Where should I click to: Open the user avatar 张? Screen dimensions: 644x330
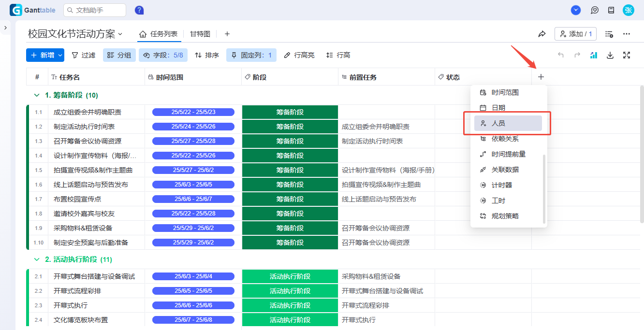pyautogui.click(x=628, y=10)
